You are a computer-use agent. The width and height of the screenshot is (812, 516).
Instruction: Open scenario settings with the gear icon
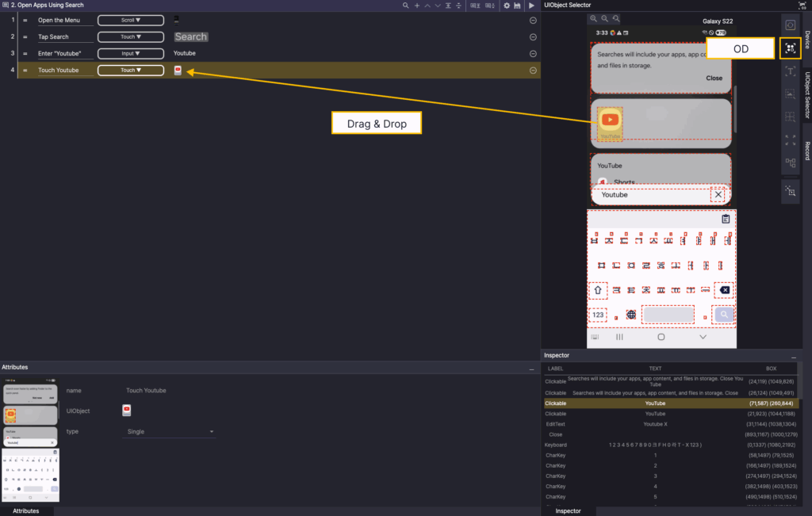click(507, 6)
